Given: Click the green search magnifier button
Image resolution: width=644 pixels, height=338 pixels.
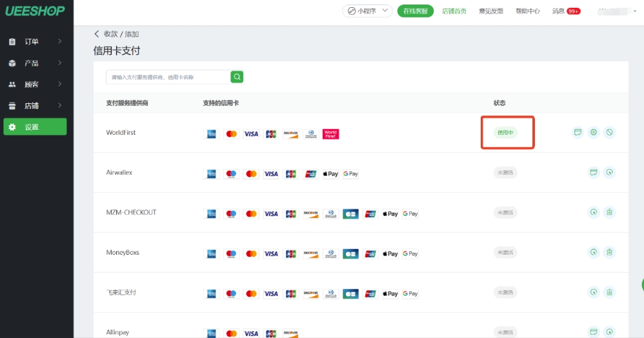Looking at the screenshot, I should tap(237, 77).
